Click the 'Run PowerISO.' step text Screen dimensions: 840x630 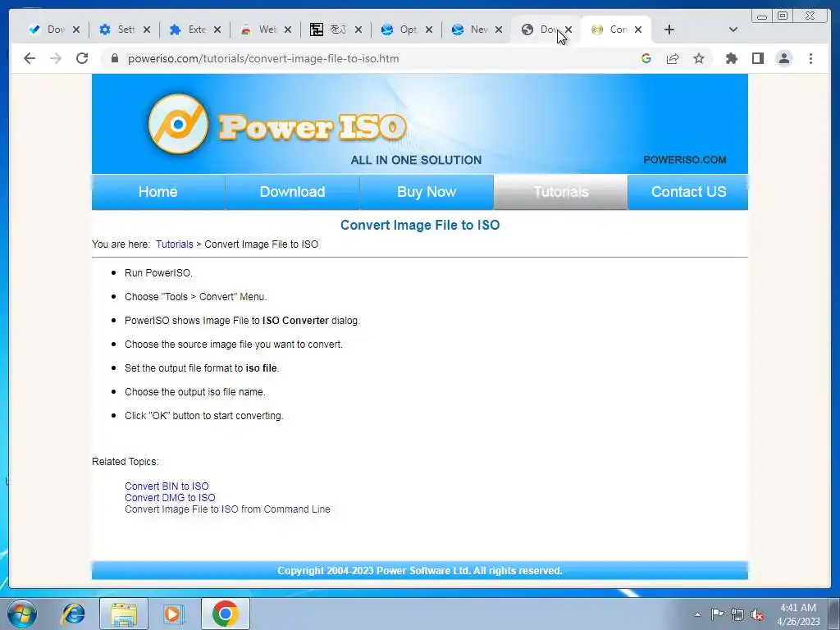tap(158, 272)
